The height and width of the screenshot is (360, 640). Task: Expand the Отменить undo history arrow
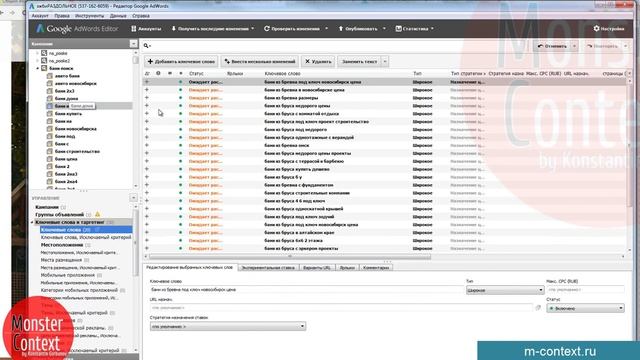[574, 46]
